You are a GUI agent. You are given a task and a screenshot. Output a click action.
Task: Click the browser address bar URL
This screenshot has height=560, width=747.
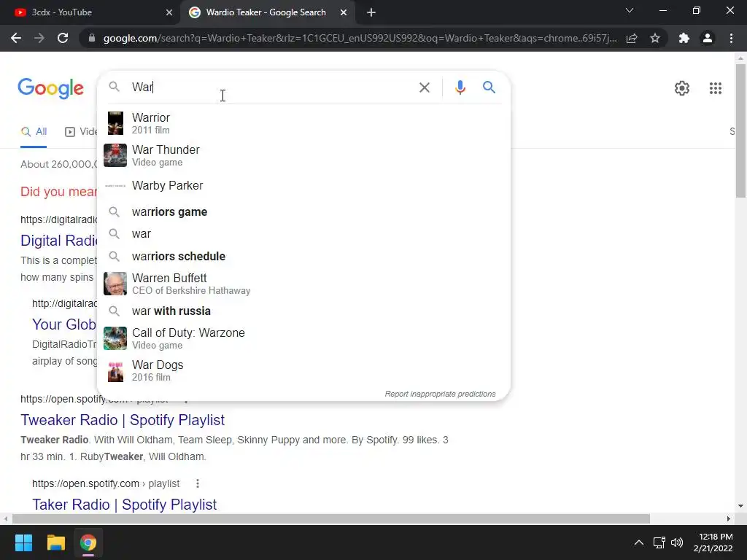pyautogui.click(x=360, y=38)
